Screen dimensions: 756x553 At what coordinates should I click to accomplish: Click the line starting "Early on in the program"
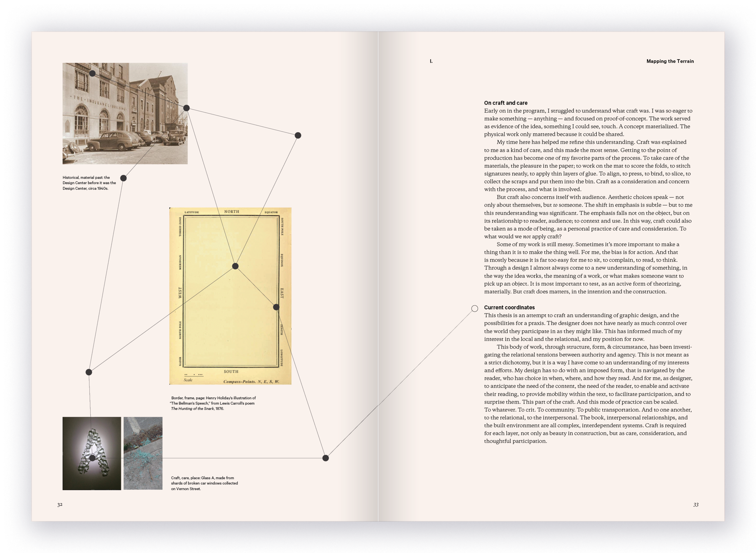click(x=588, y=111)
